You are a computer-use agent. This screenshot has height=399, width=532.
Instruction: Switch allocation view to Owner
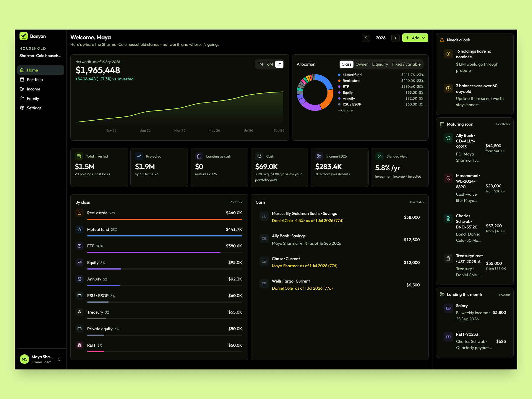point(362,64)
